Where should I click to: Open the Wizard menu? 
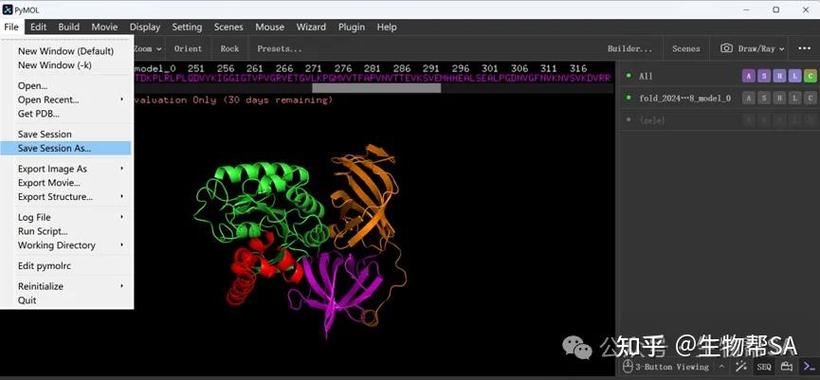point(311,27)
